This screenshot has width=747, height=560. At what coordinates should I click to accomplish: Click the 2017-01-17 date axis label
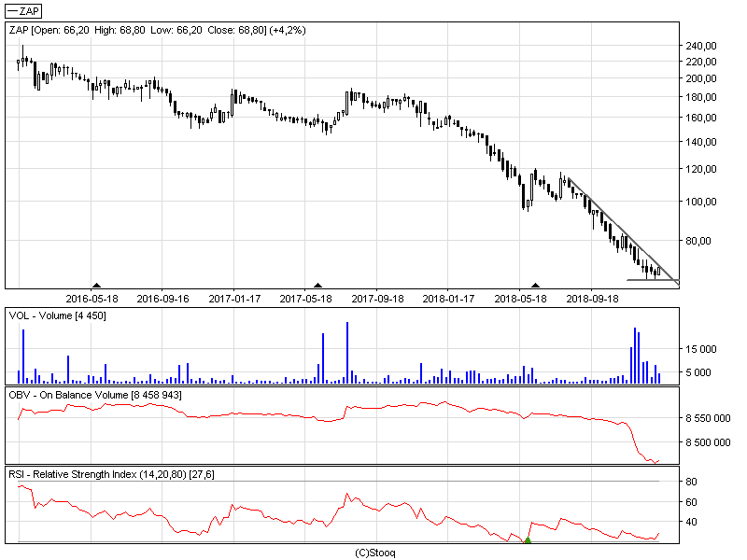pyautogui.click(x=234, y=299)
